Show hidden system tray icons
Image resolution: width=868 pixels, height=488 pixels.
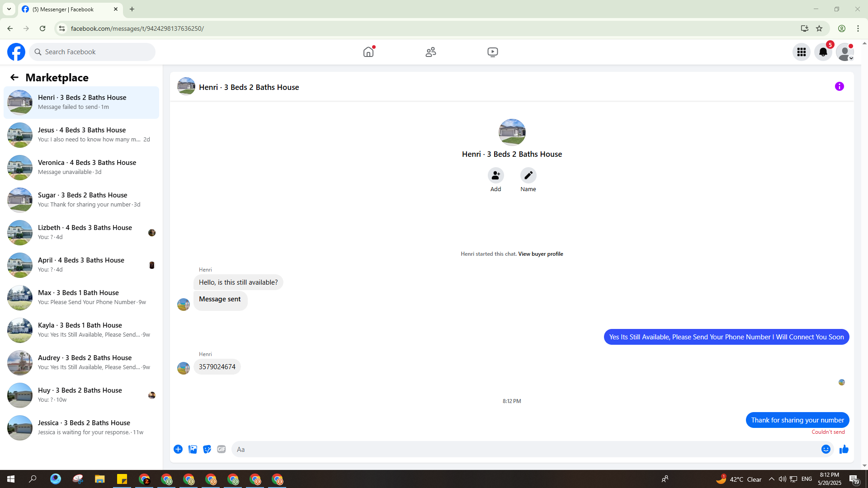pos(771,479)
